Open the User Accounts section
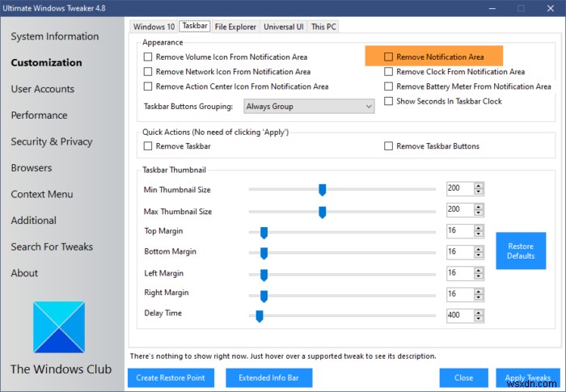This screenshot has height=392, width=566. [x=43, y=89]
